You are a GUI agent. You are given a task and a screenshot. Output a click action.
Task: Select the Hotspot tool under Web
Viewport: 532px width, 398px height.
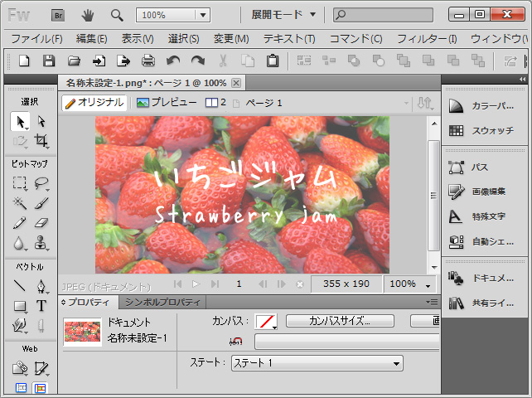coord(20,368)
